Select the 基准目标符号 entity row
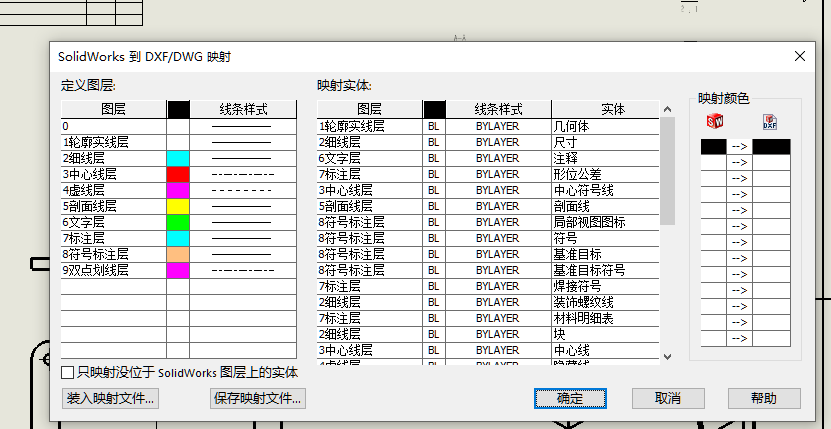The height and width of the screenshot is (429, 831). point(488,270)
